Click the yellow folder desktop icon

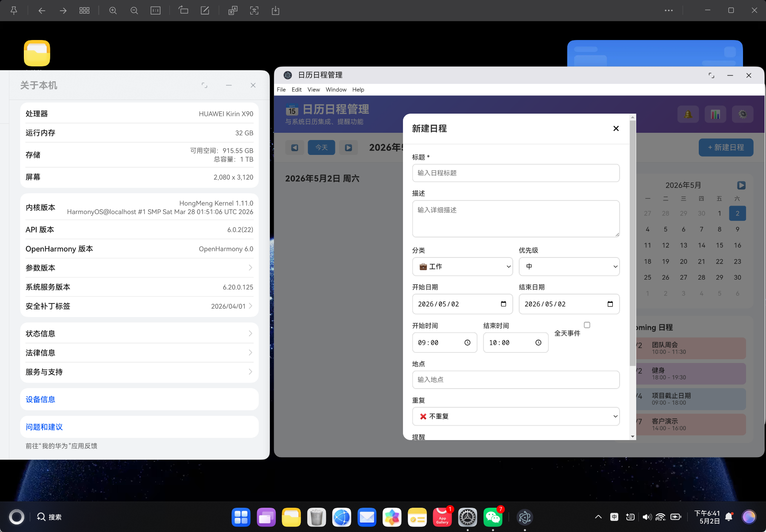click(37, 53)
